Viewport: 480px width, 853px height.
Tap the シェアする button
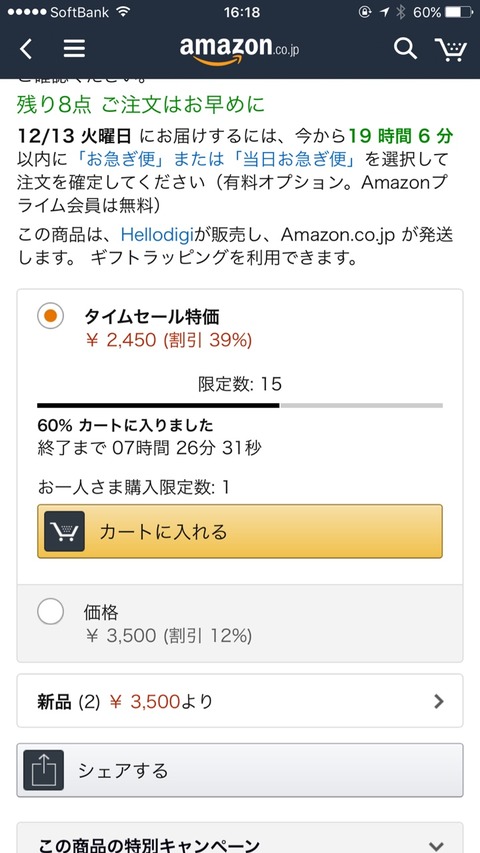click(x=240, y=770)
